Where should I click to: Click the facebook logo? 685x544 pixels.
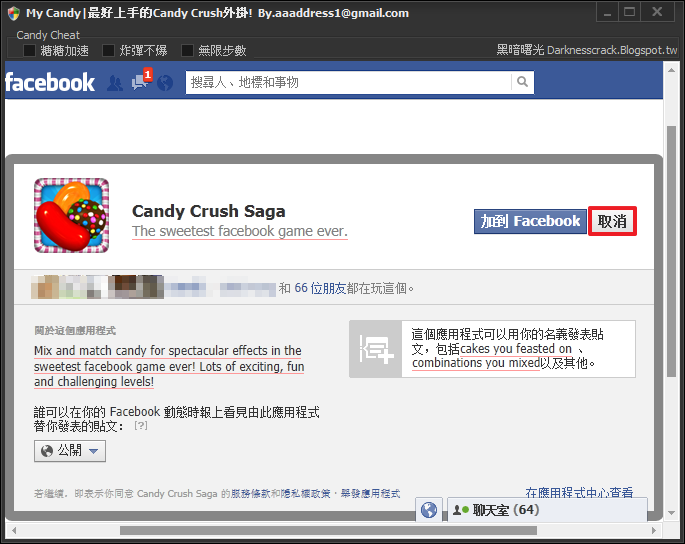50,82
